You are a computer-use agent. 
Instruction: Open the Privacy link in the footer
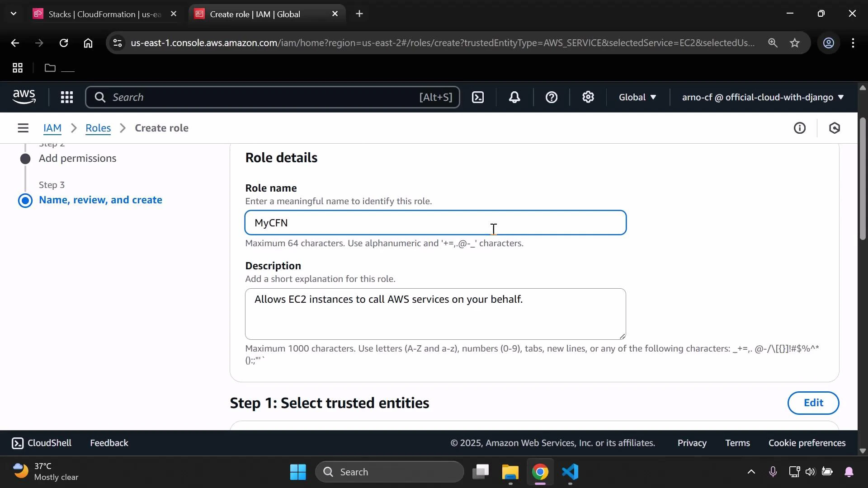tap(691, 443)
